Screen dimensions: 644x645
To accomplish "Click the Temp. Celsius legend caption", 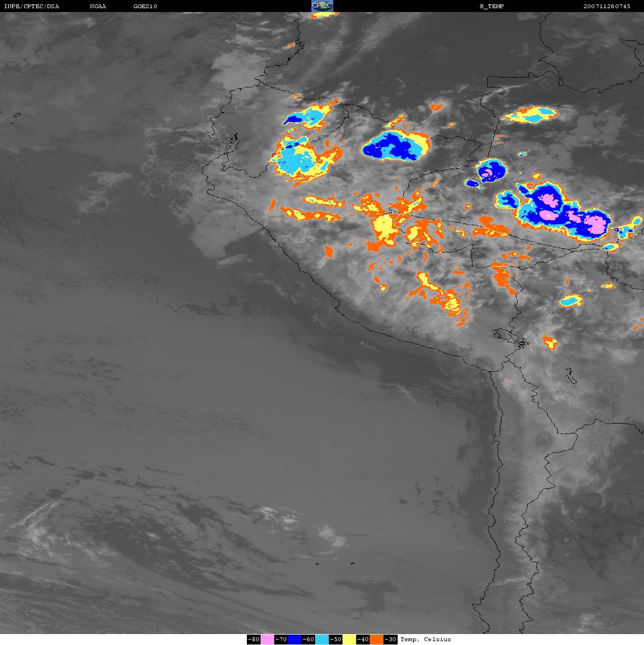I will (426, 639).
